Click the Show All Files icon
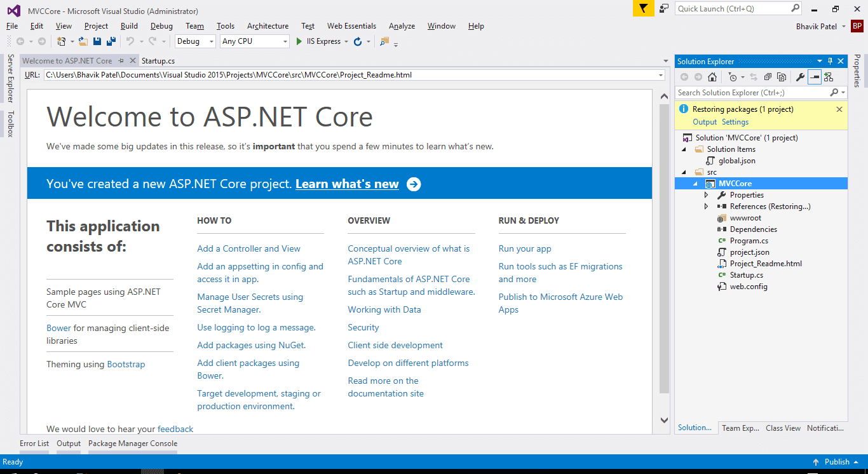The width and height of the screenshot is (868, 474). point(782,77)
